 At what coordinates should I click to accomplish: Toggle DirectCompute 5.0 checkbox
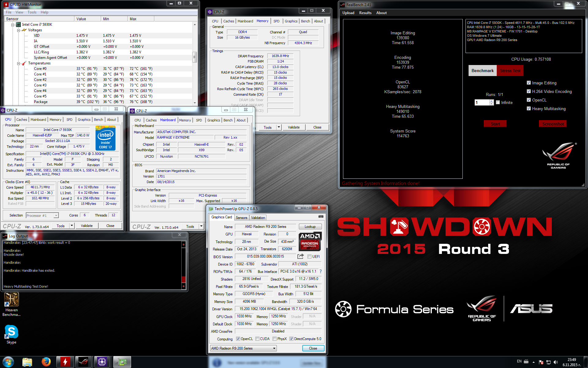click(x=292, y=339)
